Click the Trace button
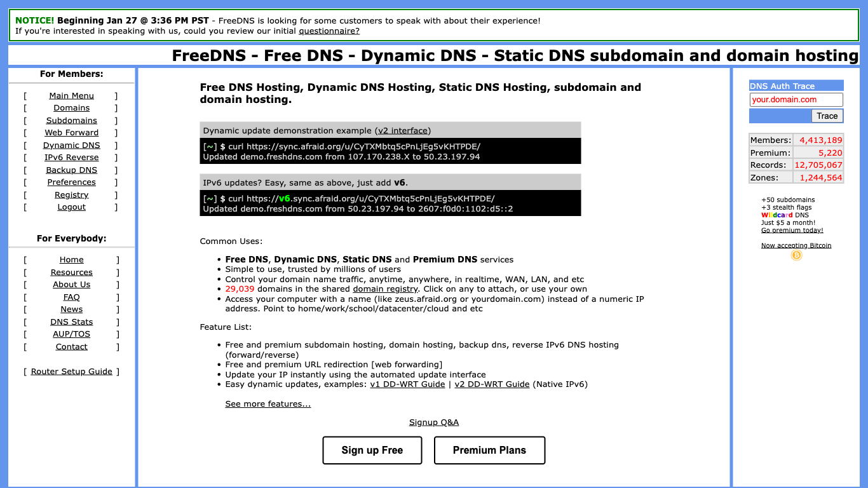868x488 pixels. click(827, 116)
